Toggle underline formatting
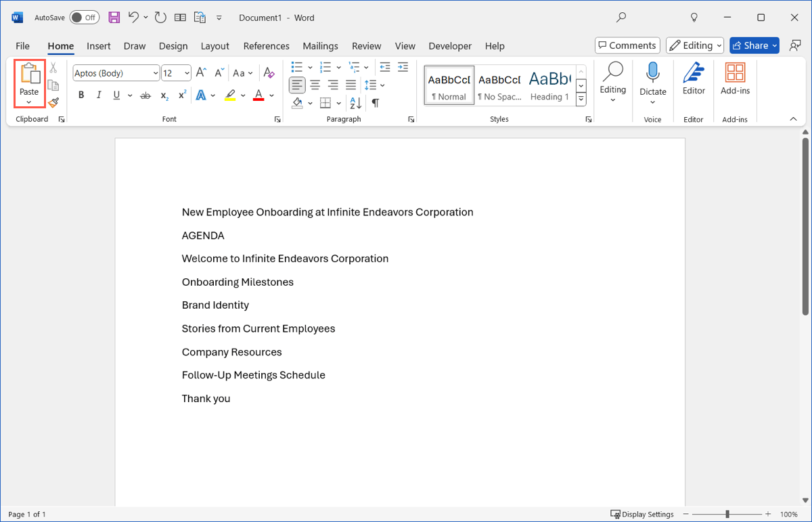Viewport: 812px width, 522px height. point(116,95)
